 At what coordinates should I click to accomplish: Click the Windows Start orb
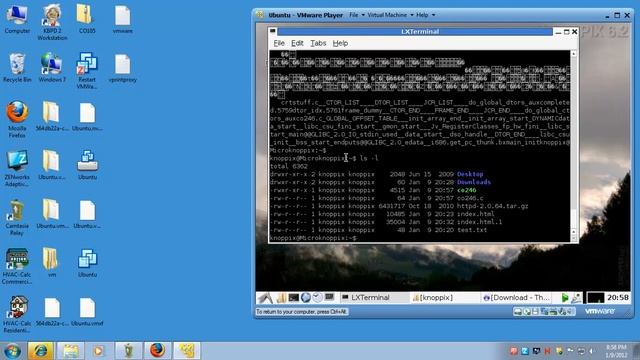tap(12, 351)
